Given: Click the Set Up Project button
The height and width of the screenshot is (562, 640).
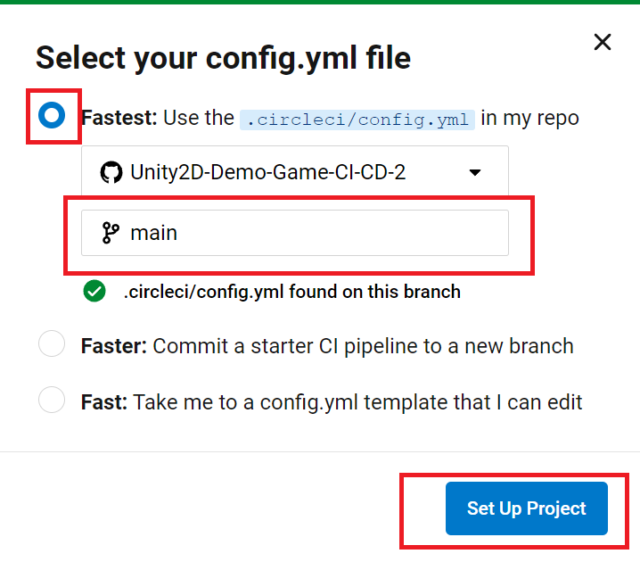Looking at the screenshot, I should (x=527, y=508).
